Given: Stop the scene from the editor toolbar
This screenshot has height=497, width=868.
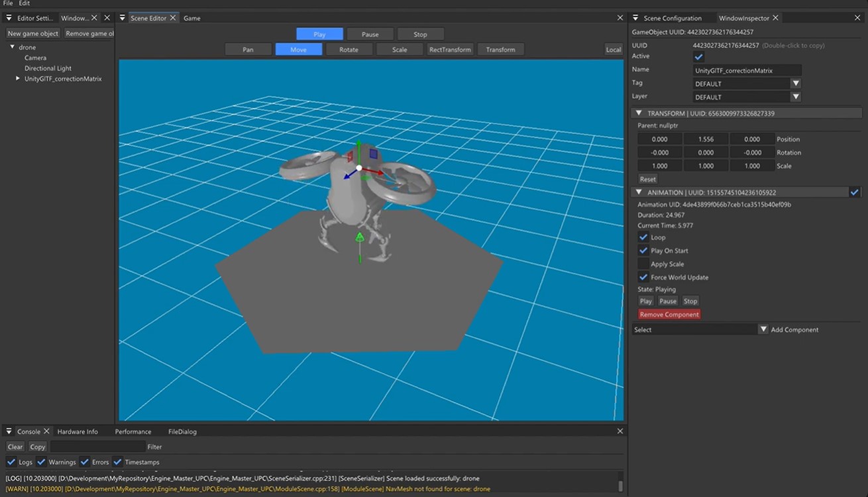Looking at the screenshot, I should pos(421,34).
